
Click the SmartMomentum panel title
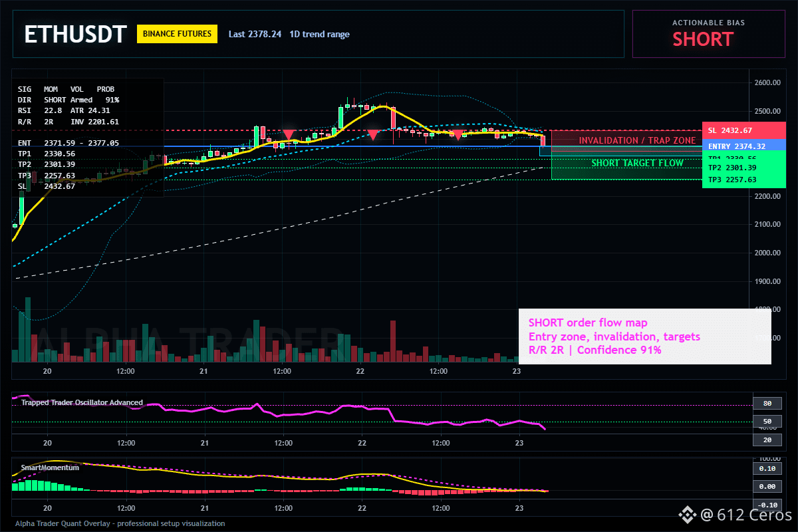[50, 467]
